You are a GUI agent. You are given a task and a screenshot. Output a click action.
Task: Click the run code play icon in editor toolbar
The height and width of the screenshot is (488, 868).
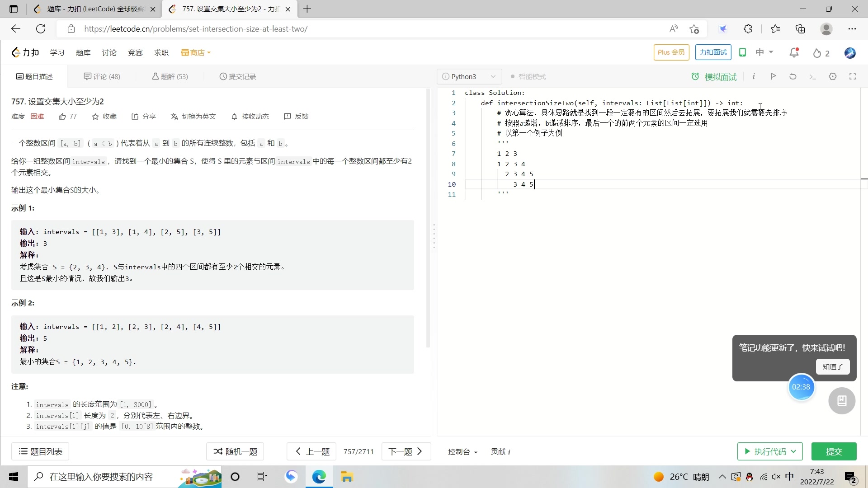pos(773,76)
